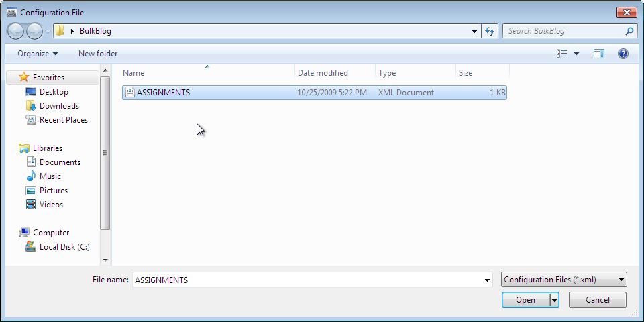This screenshot has height=322, width=644.
Task: Click the Local Disk drive icon
Action: 31,246
